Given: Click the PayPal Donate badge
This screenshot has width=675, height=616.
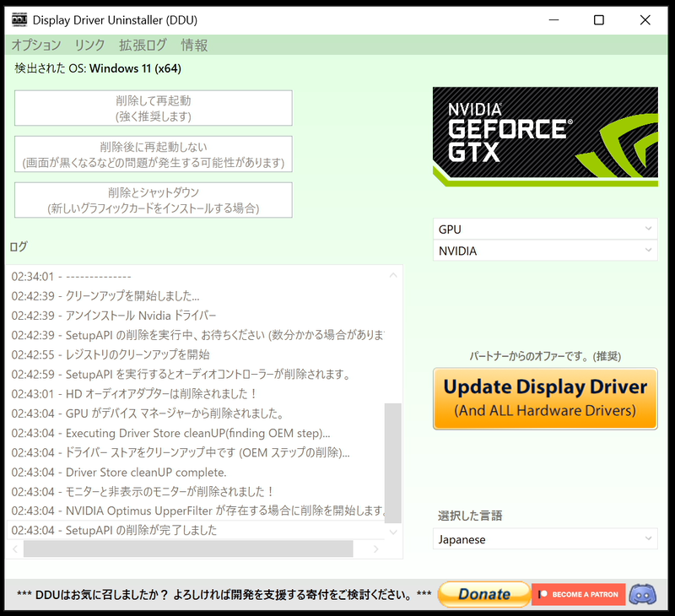Looking at the screenshot, I should click(x=483, y=594).
